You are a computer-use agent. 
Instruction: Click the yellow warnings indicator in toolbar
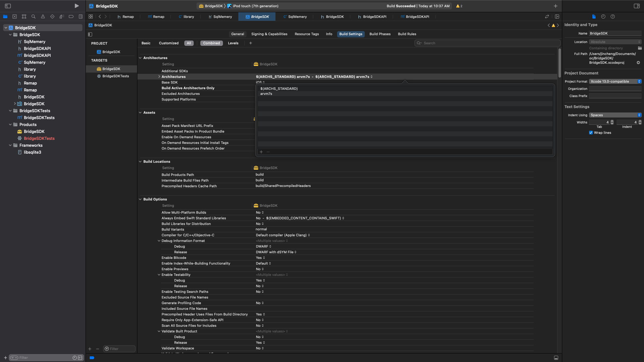pyautogui.click(x=459, y=6)
